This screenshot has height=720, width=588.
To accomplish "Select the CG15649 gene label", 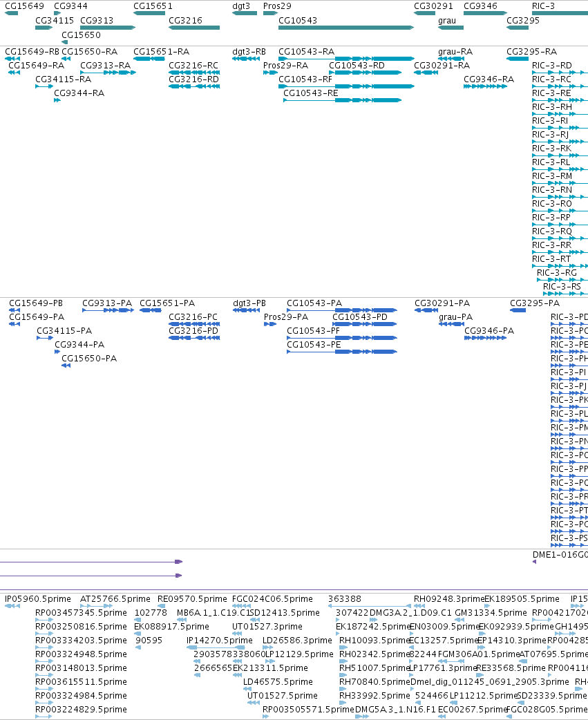I will 24,6.
